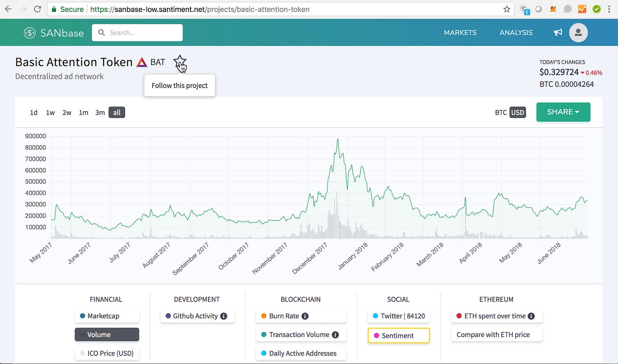Screen dimensions: 618x364
Task: Click the info icon beside Github Activity
Action: point(224,316)
